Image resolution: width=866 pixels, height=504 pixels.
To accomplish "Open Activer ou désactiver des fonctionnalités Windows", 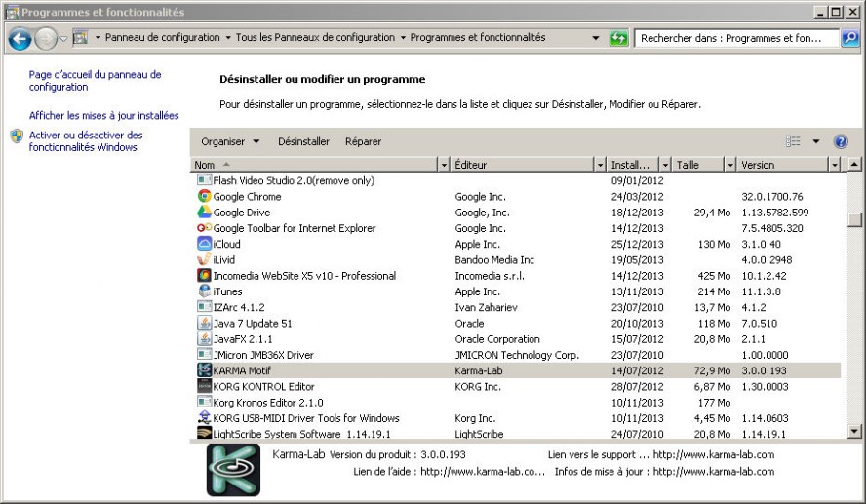I will click(x=86, y=141).
